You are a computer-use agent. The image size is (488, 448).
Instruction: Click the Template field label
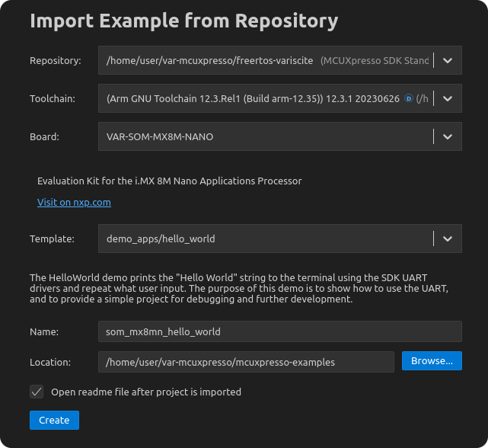click(x=52, y=238)
